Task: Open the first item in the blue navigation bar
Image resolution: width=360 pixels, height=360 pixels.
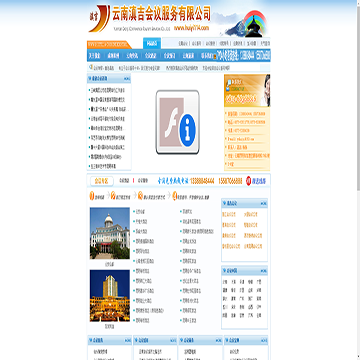Action: click(95, 56)
